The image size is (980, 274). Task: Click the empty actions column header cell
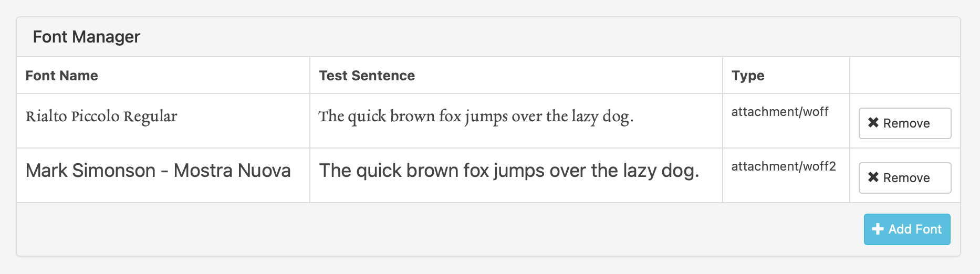(x=904, y=76)
